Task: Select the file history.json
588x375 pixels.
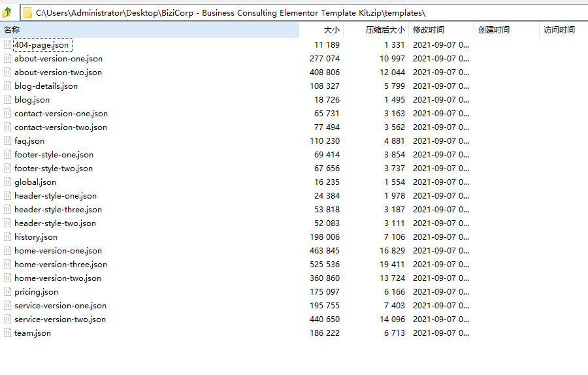Action: (x=36, y=237)
